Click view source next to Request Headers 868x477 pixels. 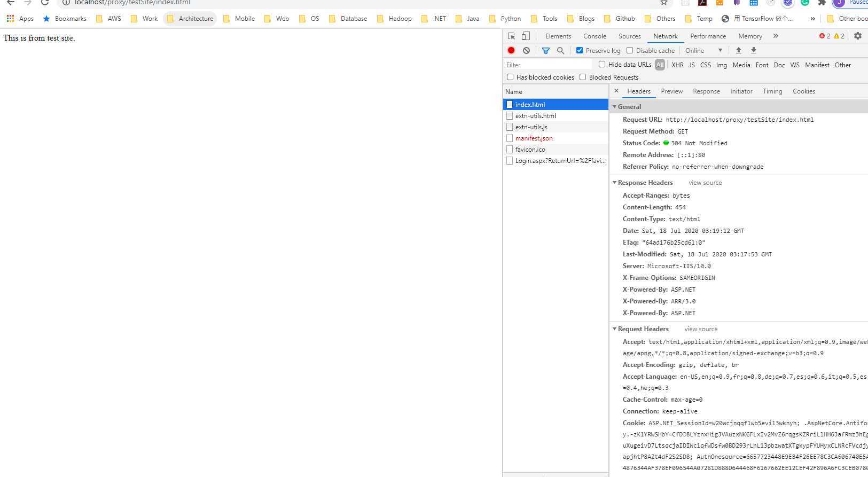[701, 329]
